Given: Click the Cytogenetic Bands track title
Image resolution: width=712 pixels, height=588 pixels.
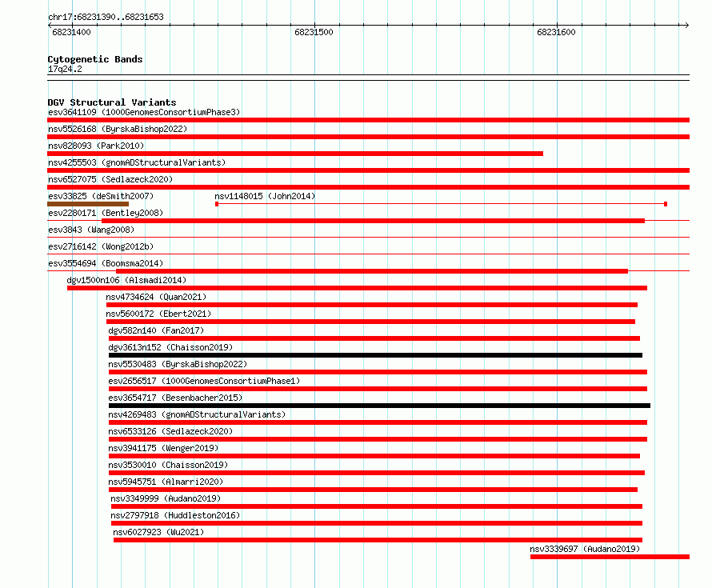Looking at the screenshot, I should click(x=95, y=59).
